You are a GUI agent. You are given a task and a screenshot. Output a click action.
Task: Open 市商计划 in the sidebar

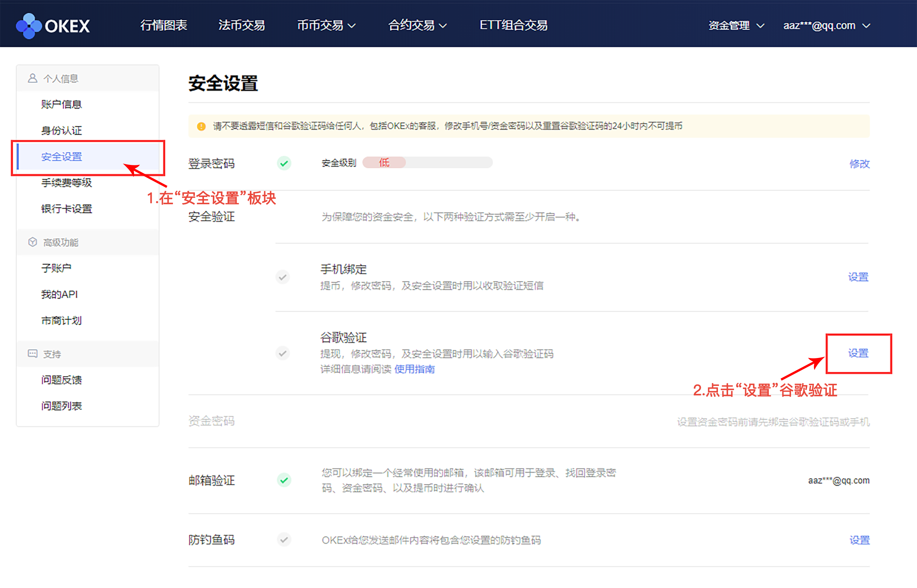pyautogui.click(x=62, y=320)
